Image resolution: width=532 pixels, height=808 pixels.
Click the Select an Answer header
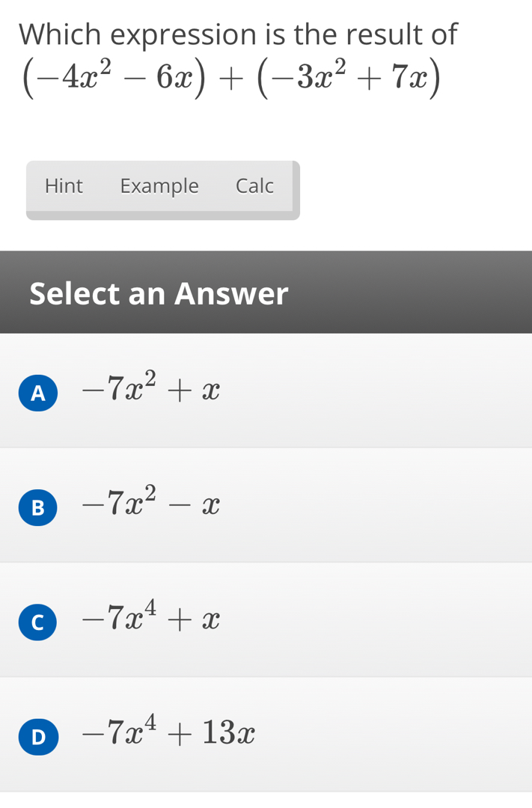coord(159,293)
